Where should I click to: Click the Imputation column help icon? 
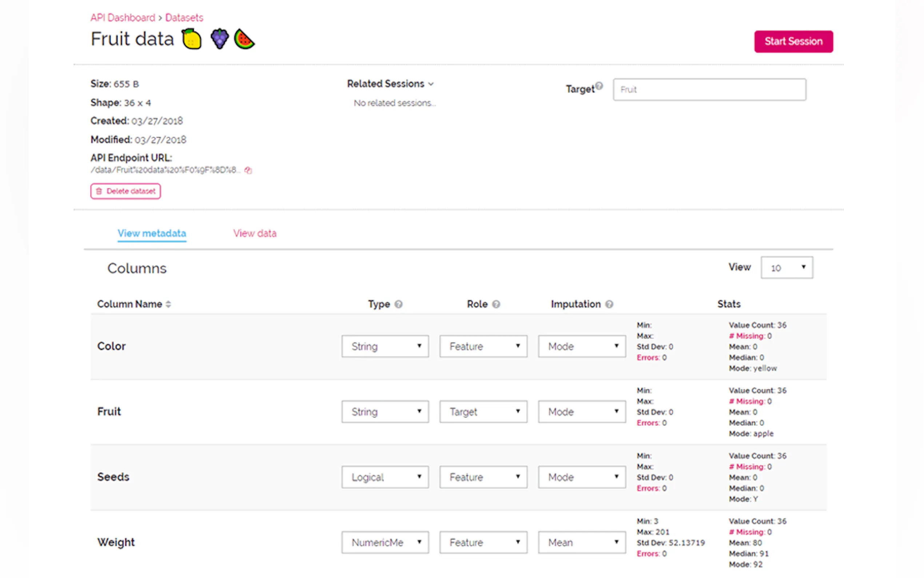(609, 304)
